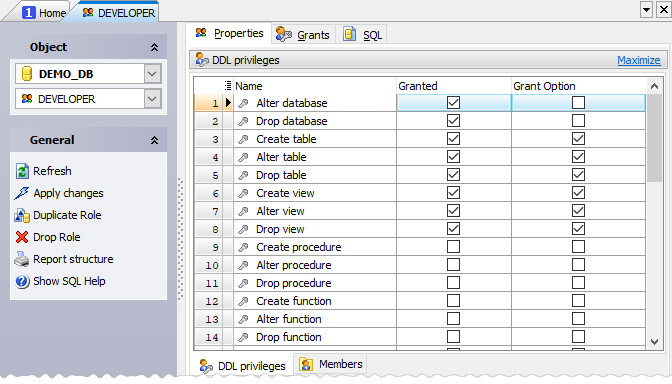672x384 pixels.
Task: Uncheck Granted for Drop database
Action: [x=453, y=121]
